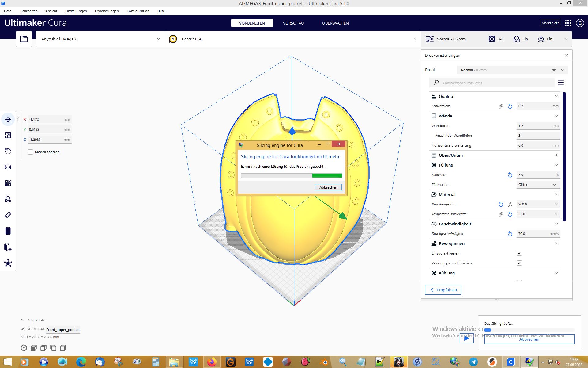Open the Generic PLA material dropdown
The image size is (588, 368).
point(292,39)
